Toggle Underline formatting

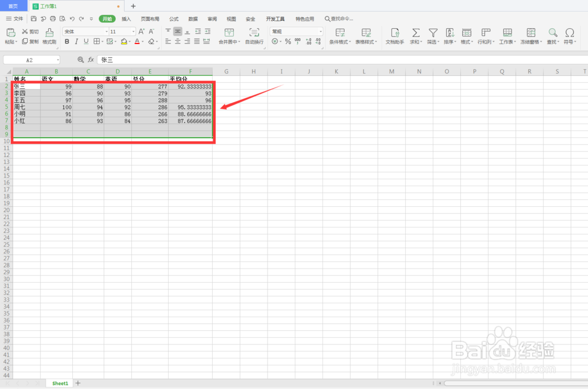click(x=86, y=41)
